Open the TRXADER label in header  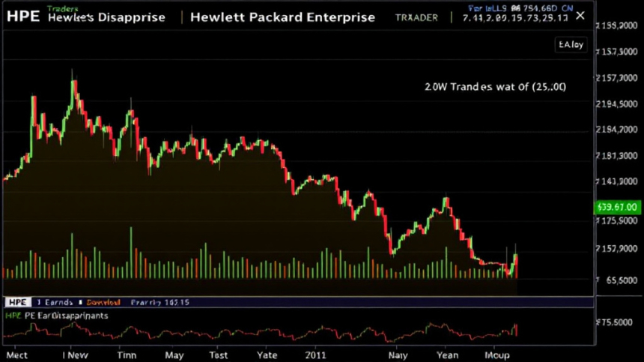click(416, 18)
